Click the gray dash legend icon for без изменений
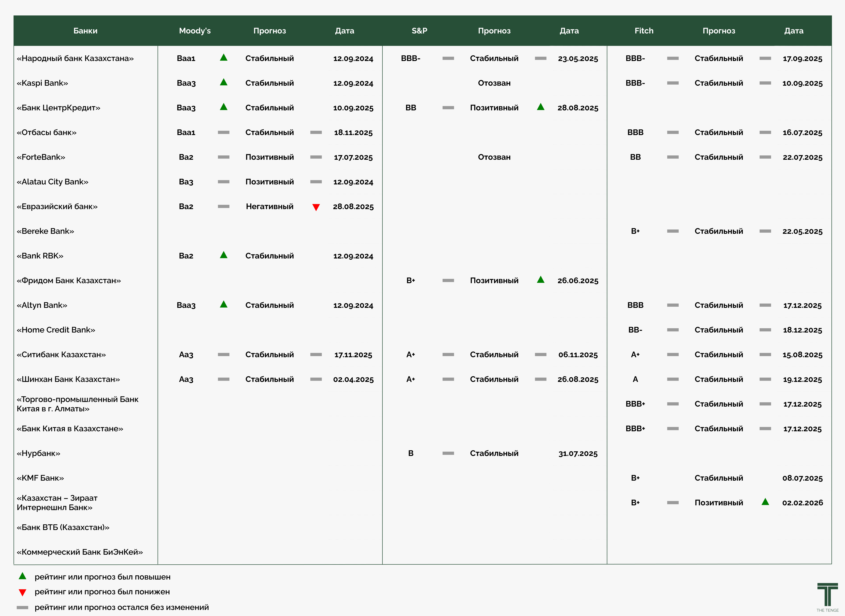The height and width of the screenshot is (616, 845). click(x=22, y=607)
